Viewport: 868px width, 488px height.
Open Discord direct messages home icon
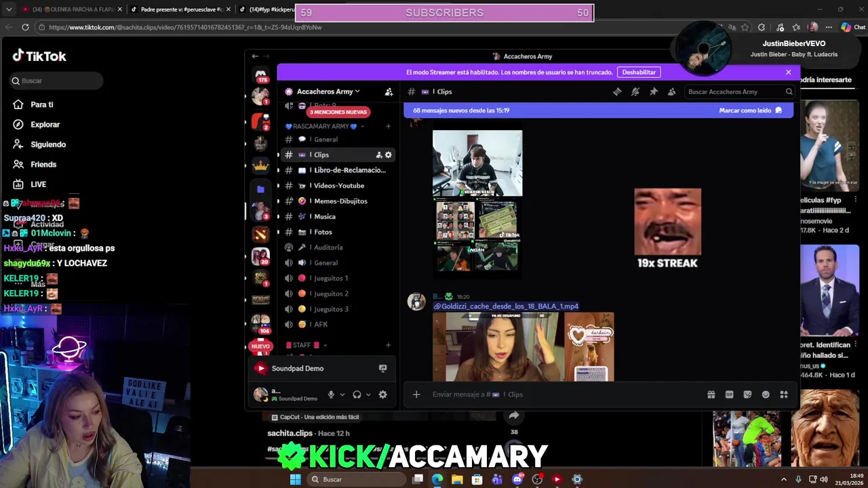[x=260, y=73]
